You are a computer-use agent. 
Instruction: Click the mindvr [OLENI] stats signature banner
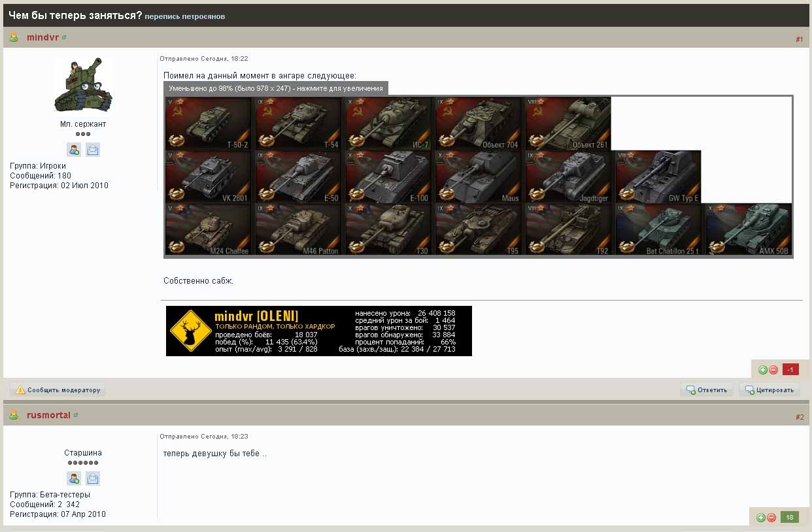click(x=319, y=331)
